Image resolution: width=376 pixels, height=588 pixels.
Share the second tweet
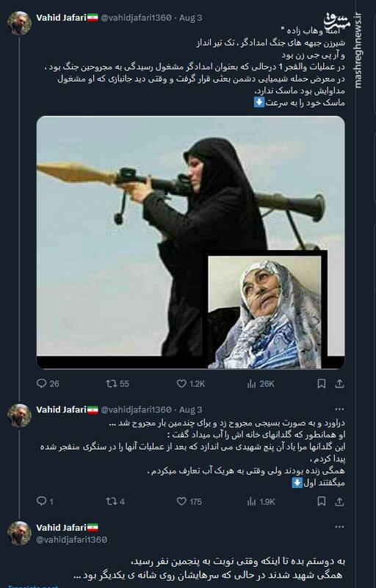pos(339,501)
